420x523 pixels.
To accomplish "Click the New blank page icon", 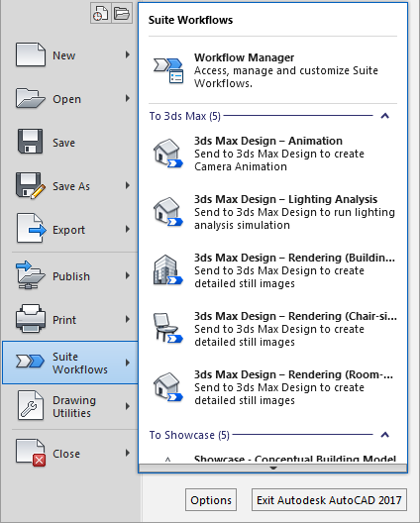I will click(x=31, y=54).
